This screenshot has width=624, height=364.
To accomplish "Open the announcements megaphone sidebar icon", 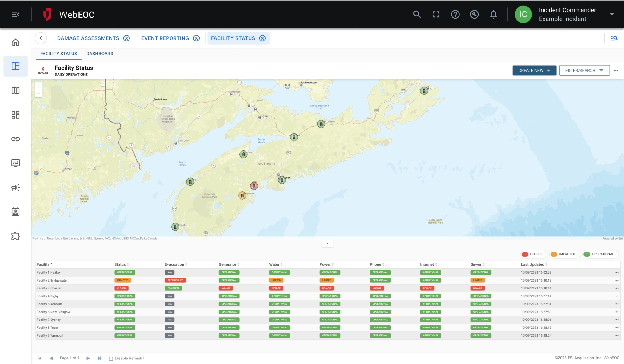I will coord(15,187).
